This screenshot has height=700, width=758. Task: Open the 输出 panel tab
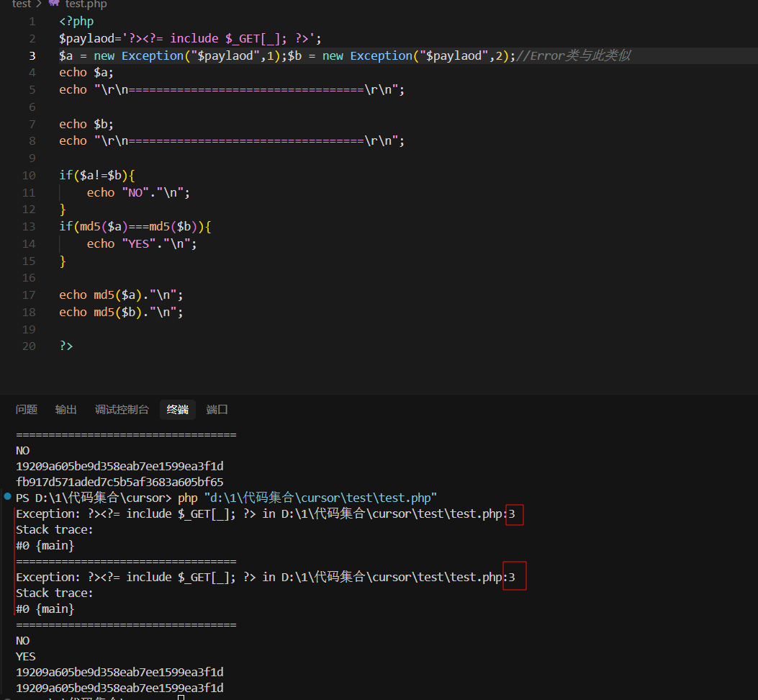tap(66, 410)
